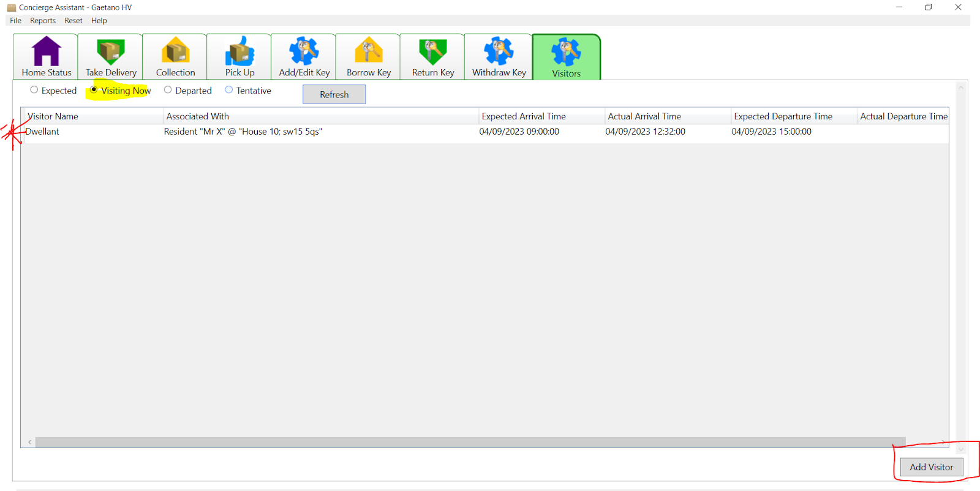Select the Departed radio button
The height and width of the screenshot is (491, 980).
click(168, 90)
